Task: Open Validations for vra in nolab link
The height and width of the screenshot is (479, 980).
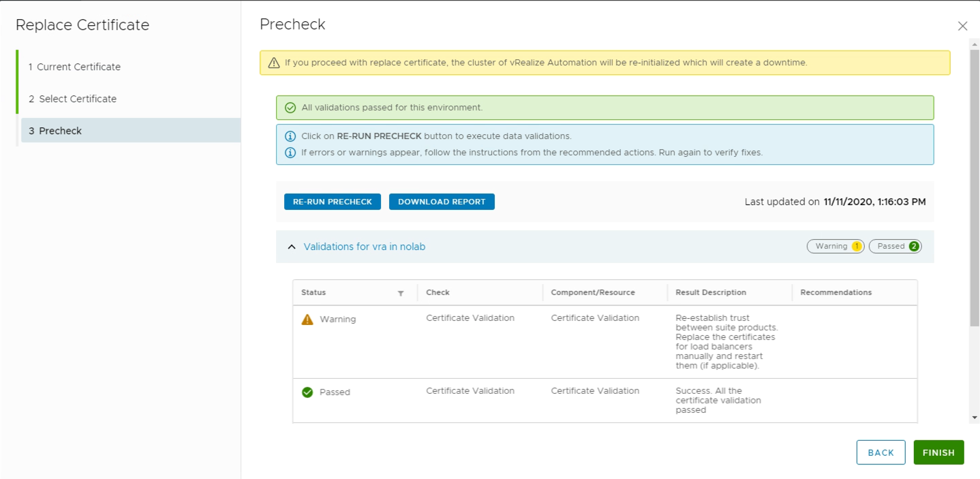Action: (365, 247)
